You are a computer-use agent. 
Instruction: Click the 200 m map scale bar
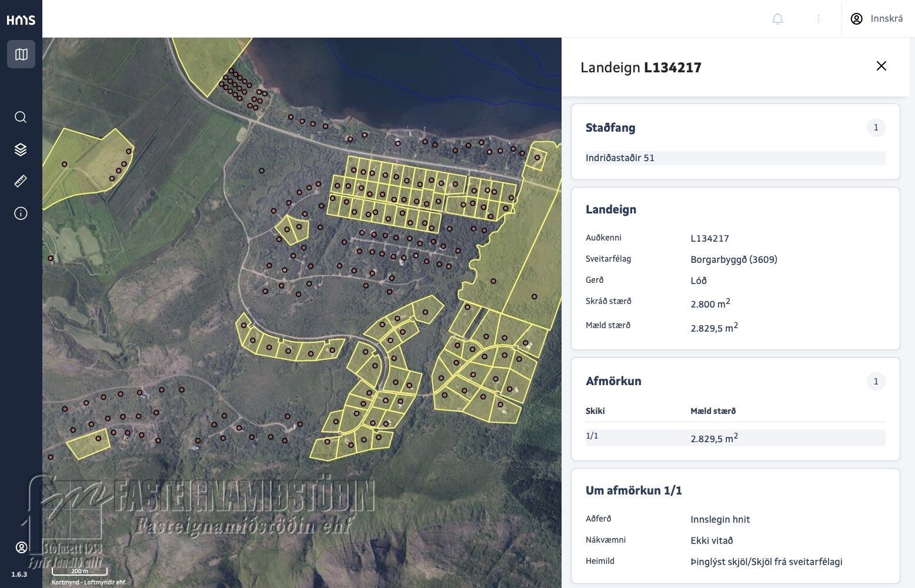click(x=79, y=571)
